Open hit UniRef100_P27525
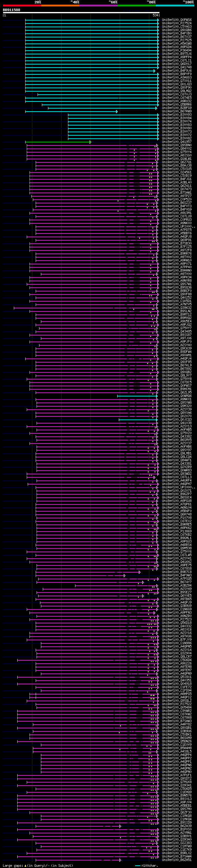 pyautogui.click(x=176, y=40)
